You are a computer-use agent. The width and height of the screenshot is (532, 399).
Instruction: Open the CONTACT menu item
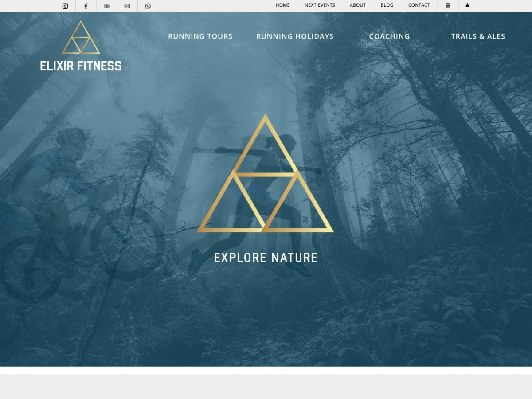419,5
